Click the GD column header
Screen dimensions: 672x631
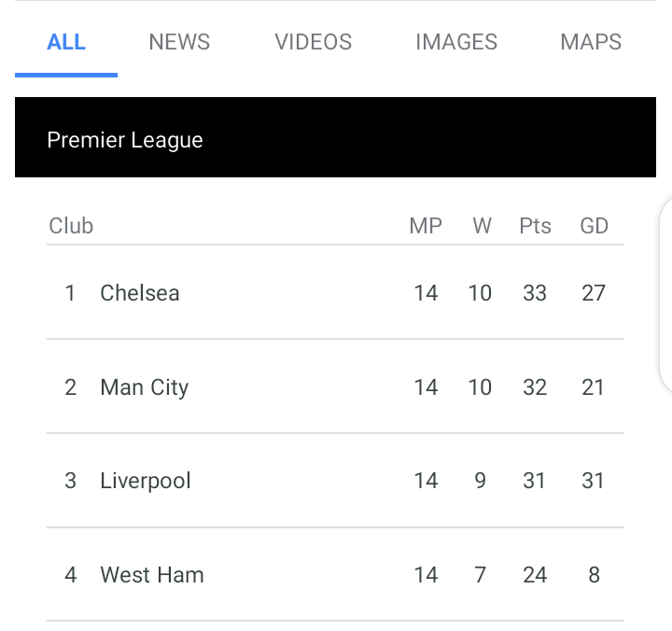point(594,226)
